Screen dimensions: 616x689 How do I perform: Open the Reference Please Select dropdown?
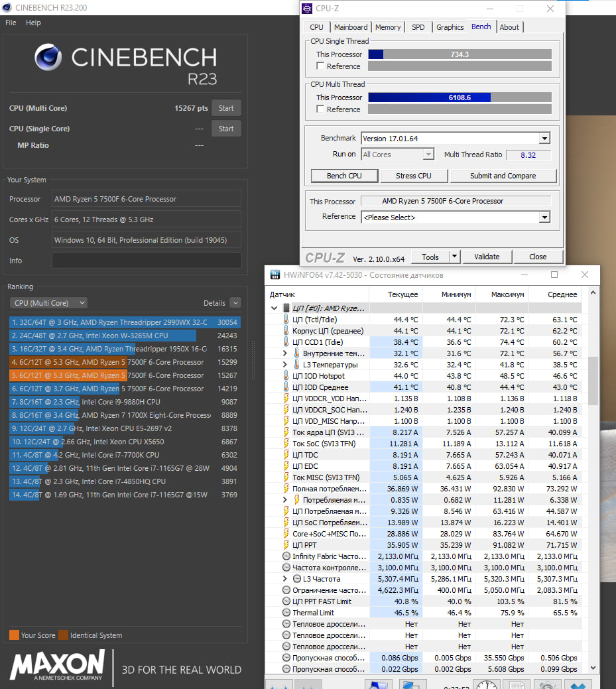(544, 217)
